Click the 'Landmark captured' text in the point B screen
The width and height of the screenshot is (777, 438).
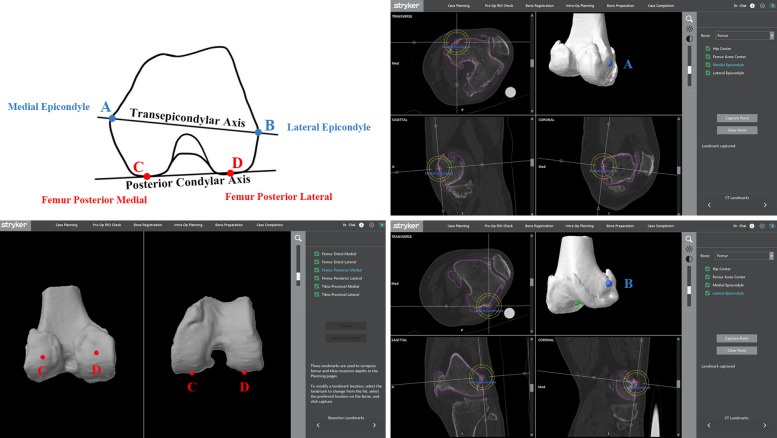coord(719,366)
